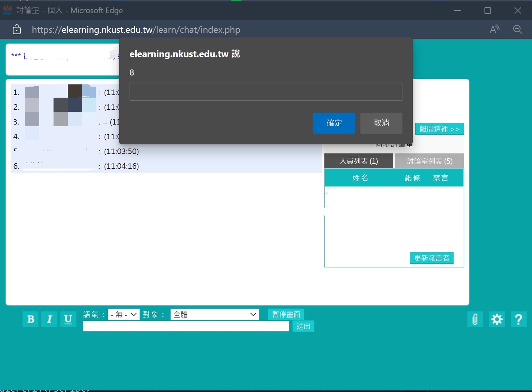Click the 姓名 column header

(360, 178)
